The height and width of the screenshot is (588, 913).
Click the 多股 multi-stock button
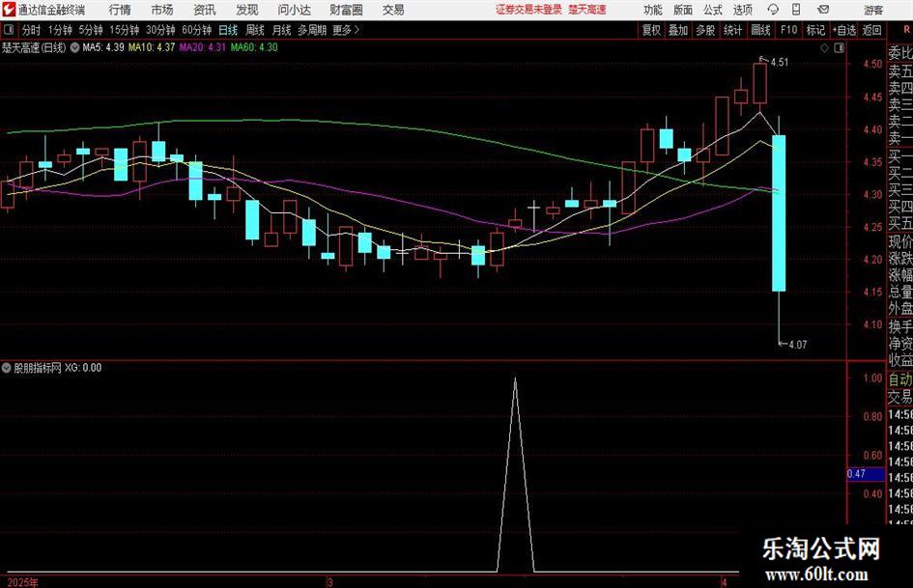point(705,30)
